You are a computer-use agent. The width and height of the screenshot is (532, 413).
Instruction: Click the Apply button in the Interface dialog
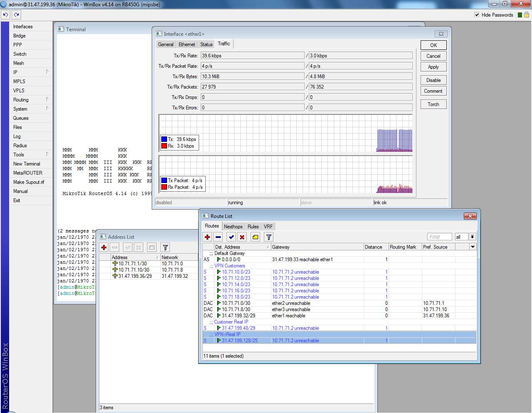433,67
